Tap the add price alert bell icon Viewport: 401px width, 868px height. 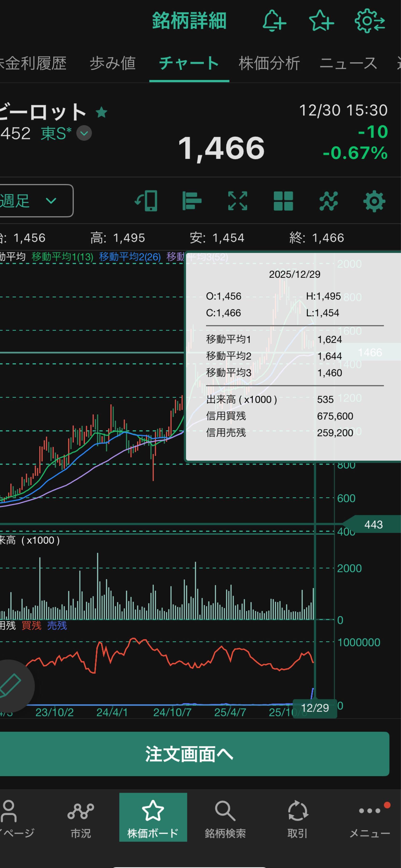(x=274, y=21)
